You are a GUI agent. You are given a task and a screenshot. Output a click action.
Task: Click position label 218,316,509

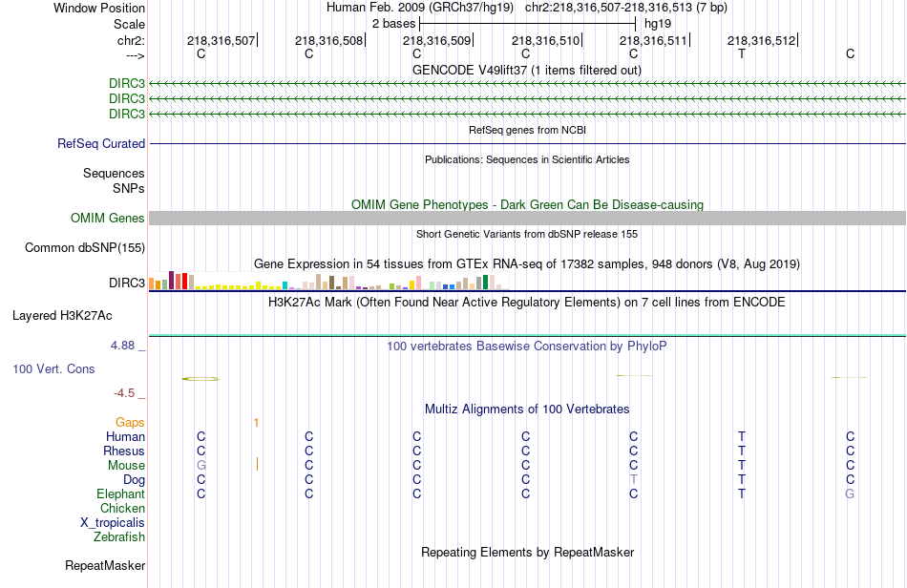[x=436, y=40]
